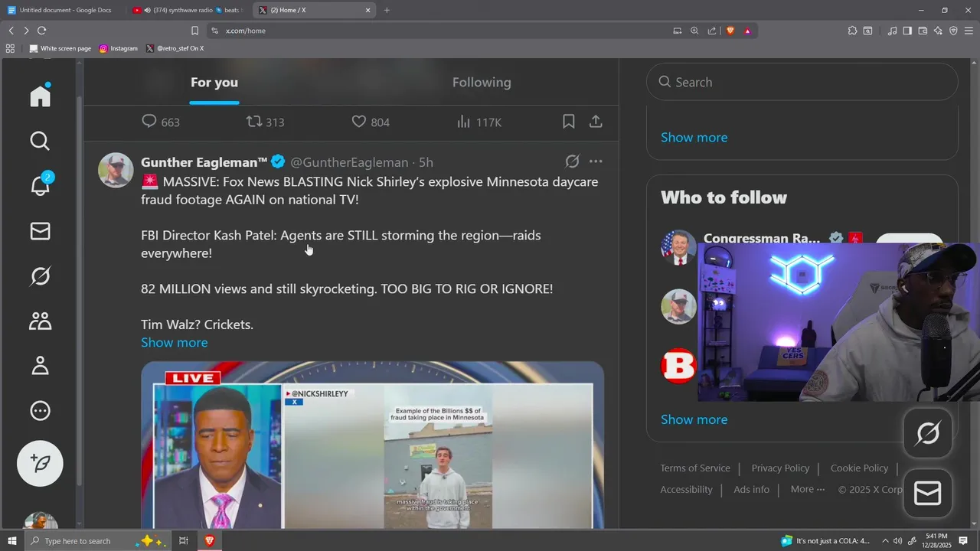Click the X search input field
Screen dimensions: 980x551
(x=802, y=82)
